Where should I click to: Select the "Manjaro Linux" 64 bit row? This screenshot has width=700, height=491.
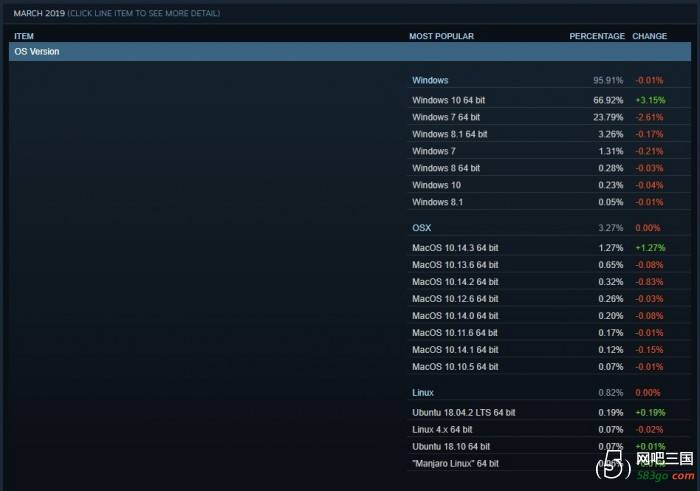pyautogui.click(x=549, y=463)
